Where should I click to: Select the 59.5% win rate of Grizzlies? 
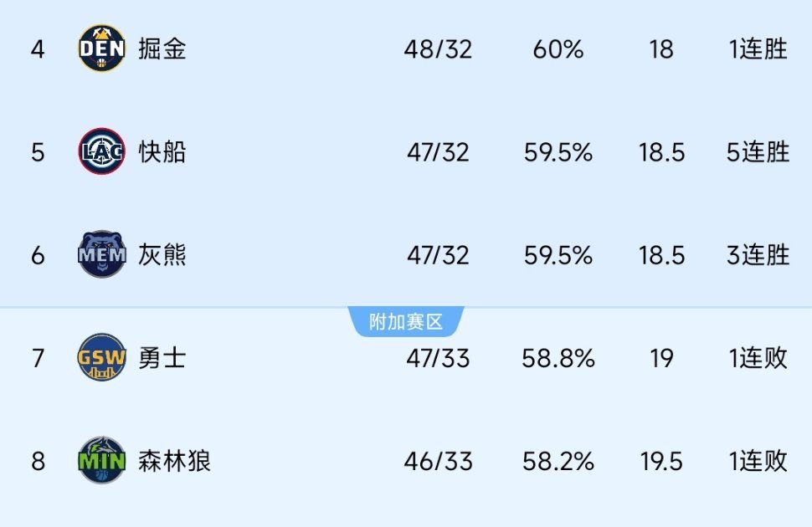(x=558, y=256)
